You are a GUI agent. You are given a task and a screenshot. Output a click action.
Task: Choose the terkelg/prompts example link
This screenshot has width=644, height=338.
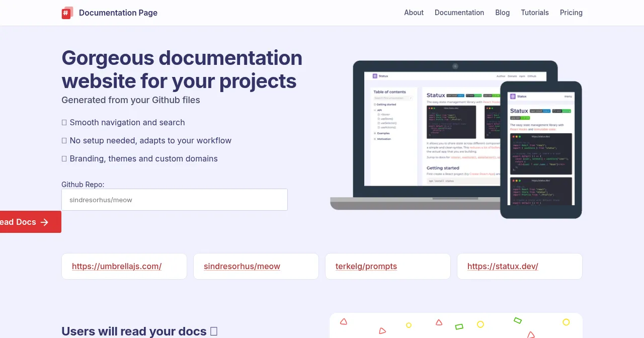366,266
